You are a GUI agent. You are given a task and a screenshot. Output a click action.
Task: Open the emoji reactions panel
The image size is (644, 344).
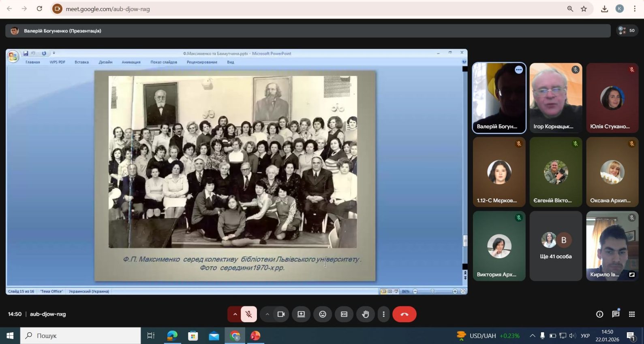coord(323,314)
